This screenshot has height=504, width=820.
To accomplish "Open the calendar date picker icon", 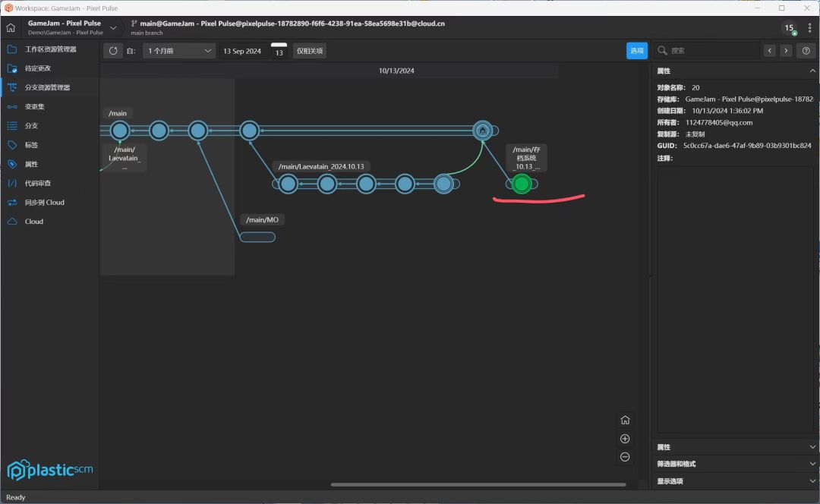I will tap(279, 51).
